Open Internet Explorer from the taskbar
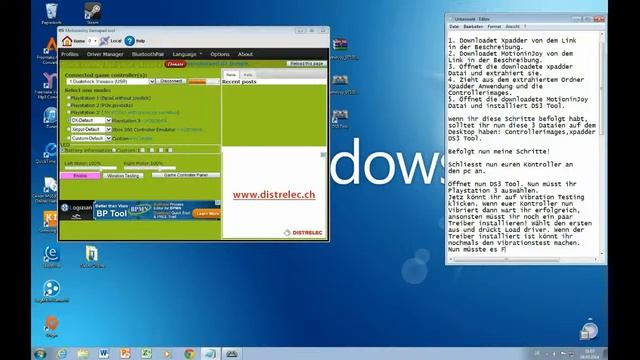 [62, 353]
